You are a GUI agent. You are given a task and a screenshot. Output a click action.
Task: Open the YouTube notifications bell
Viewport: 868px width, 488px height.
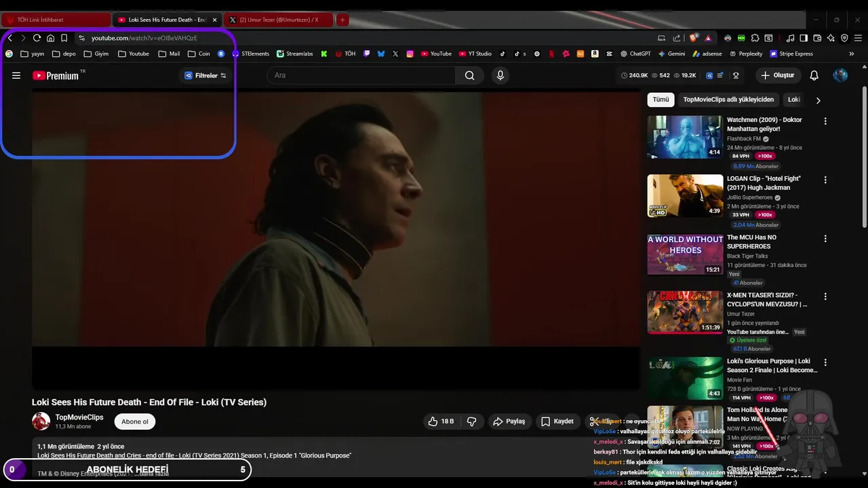pos(814,75)
